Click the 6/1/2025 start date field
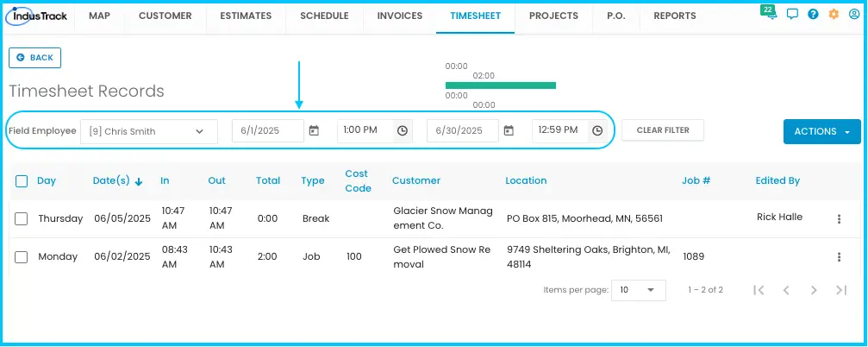868x347 pixels. pos(268,131)
